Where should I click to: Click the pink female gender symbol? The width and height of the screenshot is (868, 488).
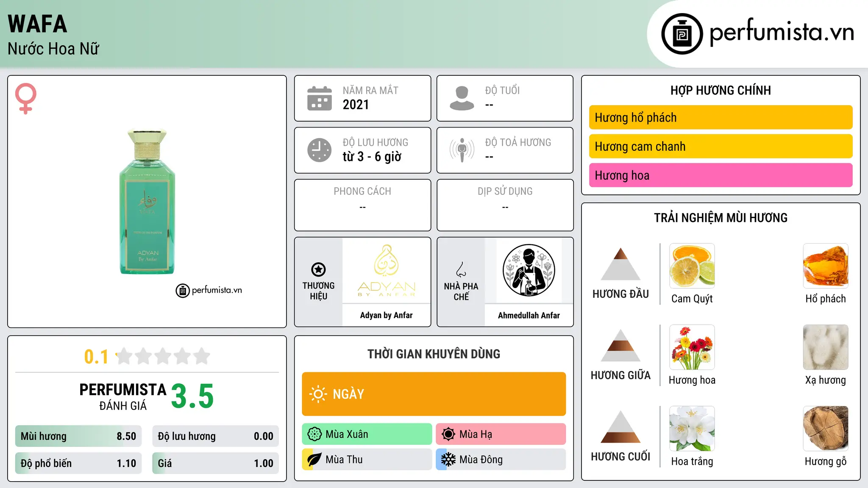tap(26, 99)
